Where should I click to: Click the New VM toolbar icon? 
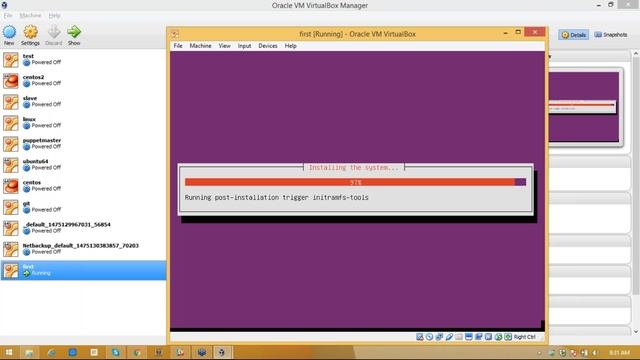9,35
